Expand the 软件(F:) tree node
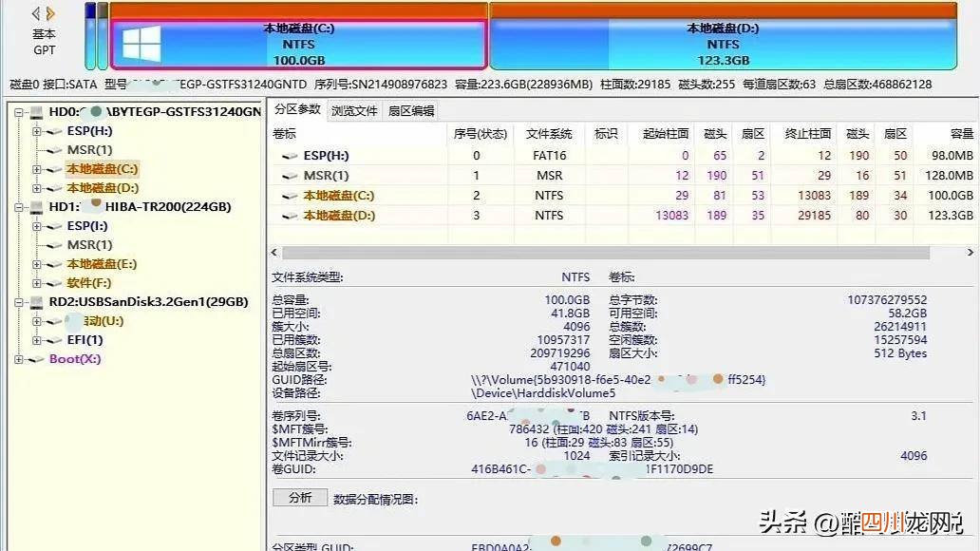980x551 pixels. coord(37,283)
